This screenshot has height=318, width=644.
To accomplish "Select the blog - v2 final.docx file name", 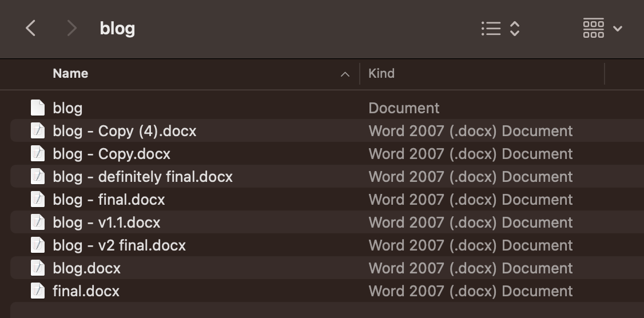I will [x=119, y=245].
